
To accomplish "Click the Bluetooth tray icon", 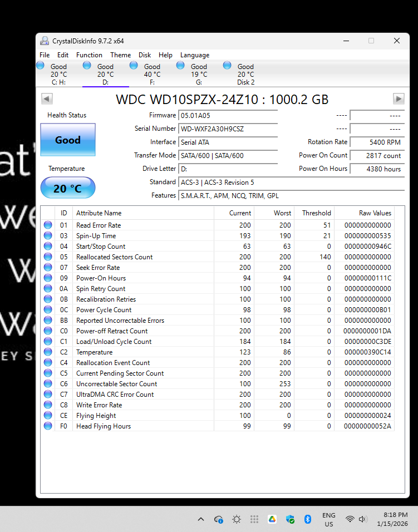I will (x=307, y=519).
